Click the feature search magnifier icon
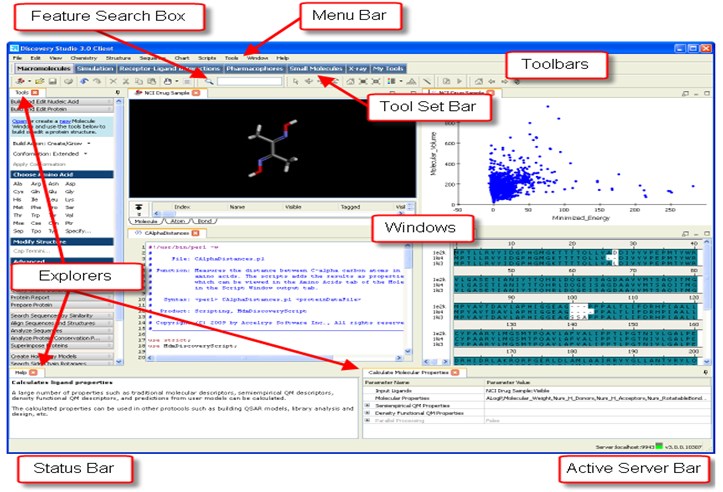This screenshot has height=492, width=723. [x=209, y=82]
